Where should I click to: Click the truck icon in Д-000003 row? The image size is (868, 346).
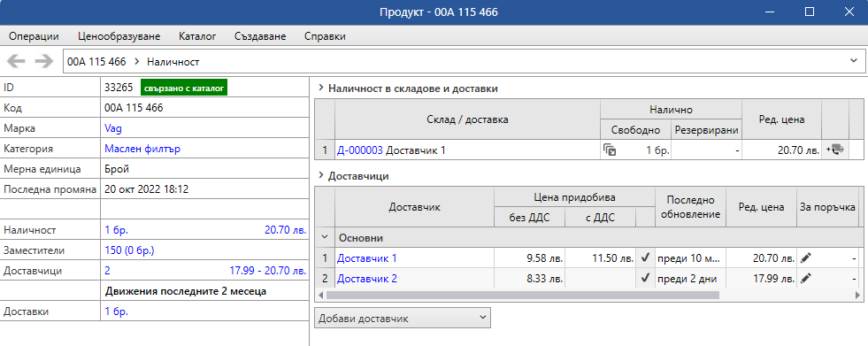834,150
